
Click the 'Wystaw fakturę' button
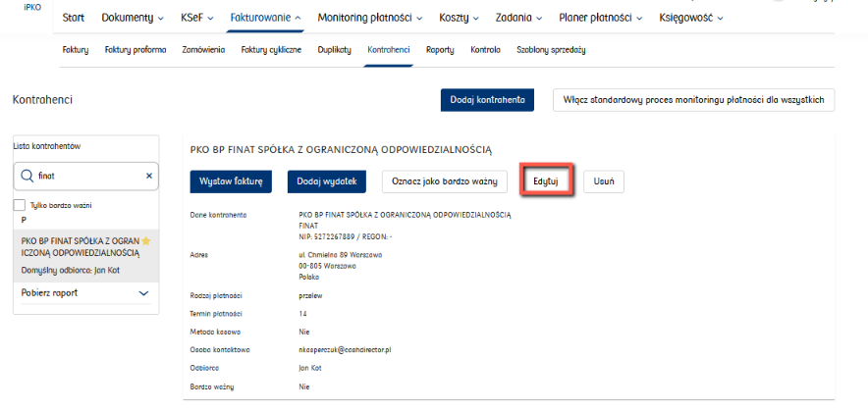point(231,181)
